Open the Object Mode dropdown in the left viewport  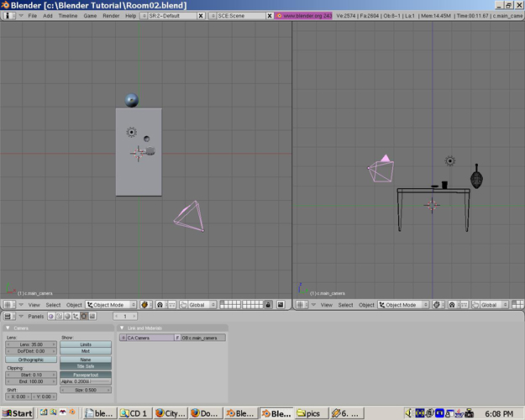click(111, 305)
